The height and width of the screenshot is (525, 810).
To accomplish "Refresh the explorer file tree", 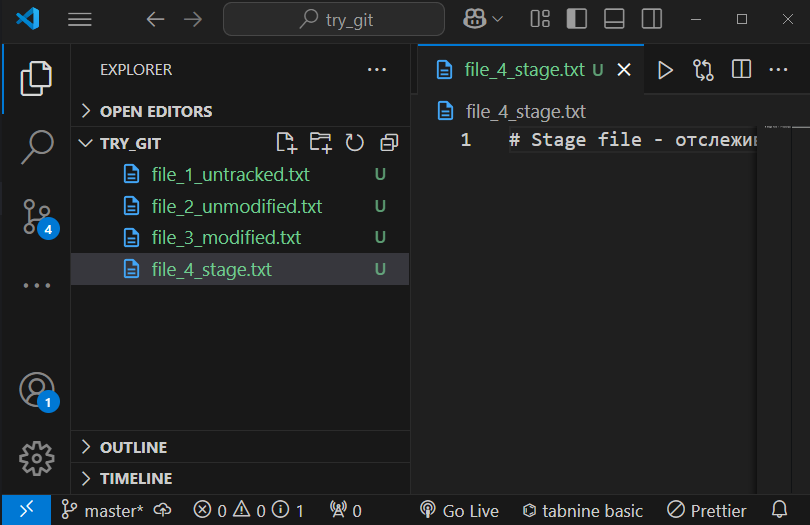I will point(355,143).
